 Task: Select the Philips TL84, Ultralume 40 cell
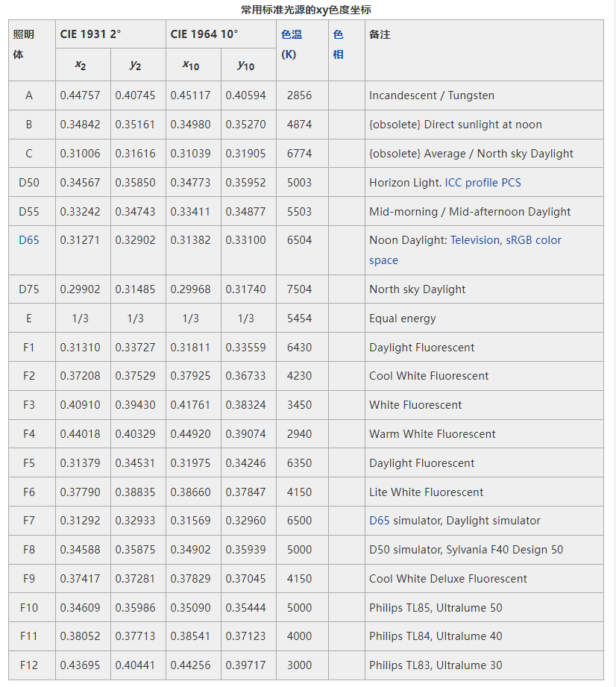click(x=436, y=636)
